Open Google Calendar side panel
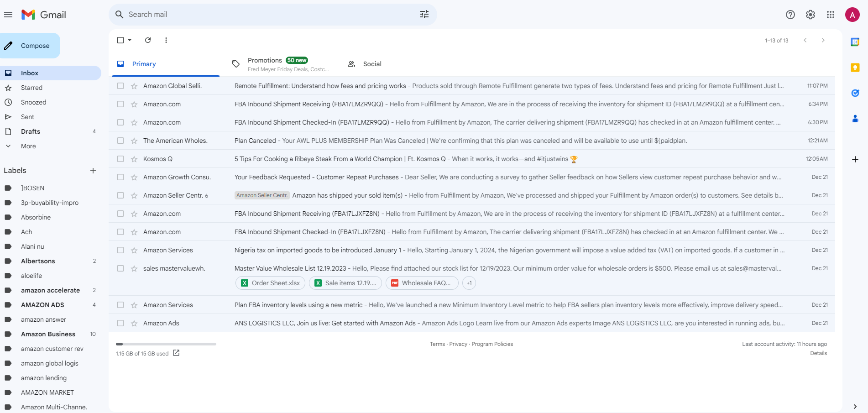The height and width of the screenshot is (413, 868). [x=855, y=42]
